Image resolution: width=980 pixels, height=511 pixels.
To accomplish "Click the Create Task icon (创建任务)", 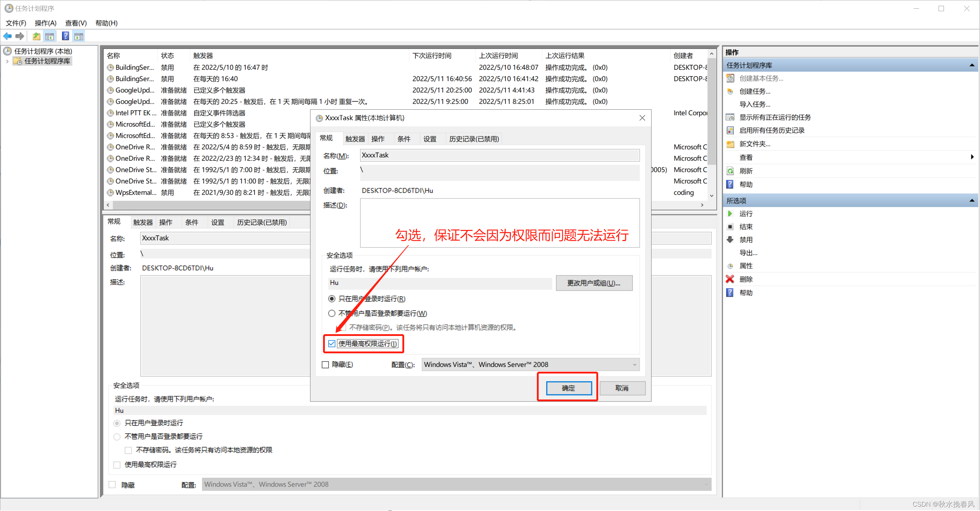I will point(730,91).
